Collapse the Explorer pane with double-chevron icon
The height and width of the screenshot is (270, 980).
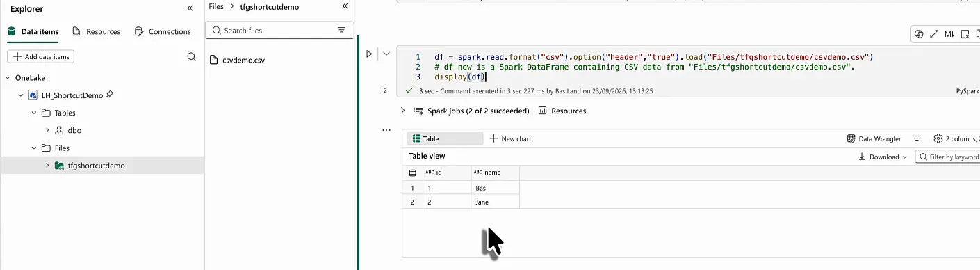point(190,8)
